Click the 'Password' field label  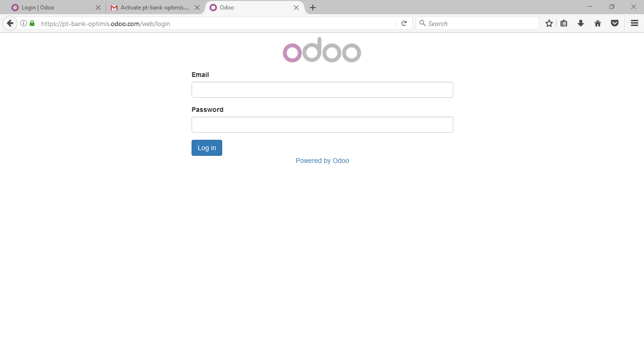[208, 110]
